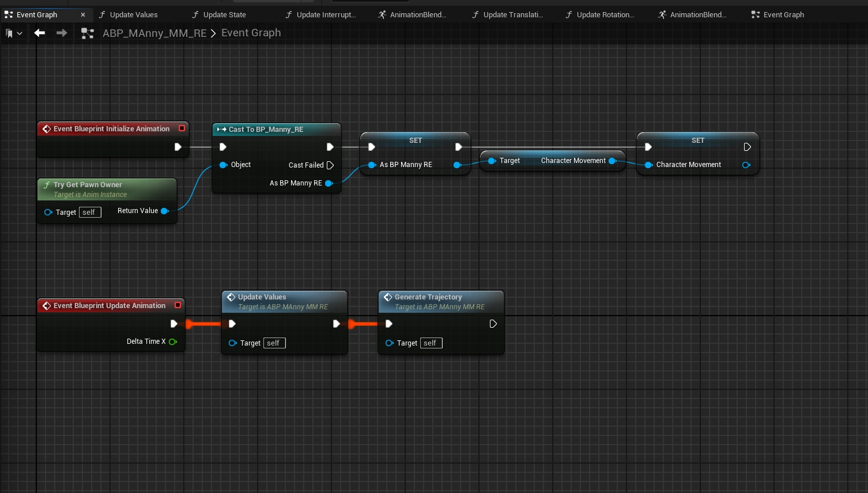The image size is (868, 493).
Task: Click the exec input pin of the first SET node
Action: (372, 147)
